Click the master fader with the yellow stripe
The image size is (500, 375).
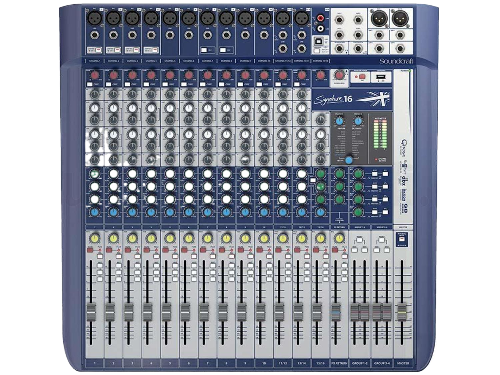click(x=402, y=312)
